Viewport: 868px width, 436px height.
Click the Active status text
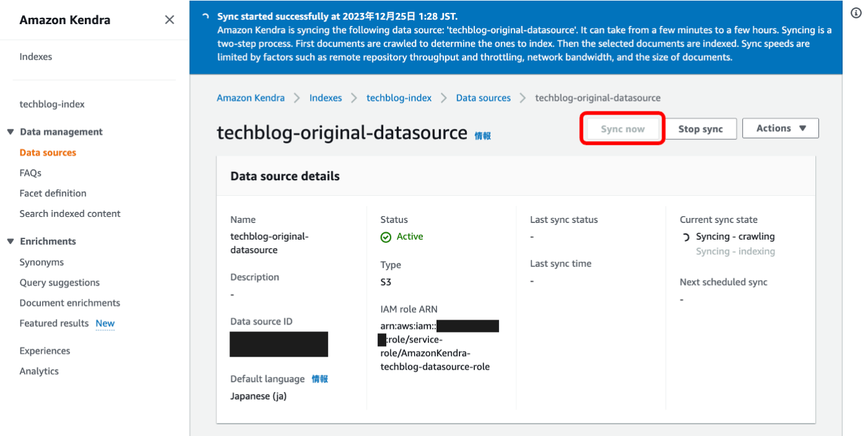tap(410, 237)
